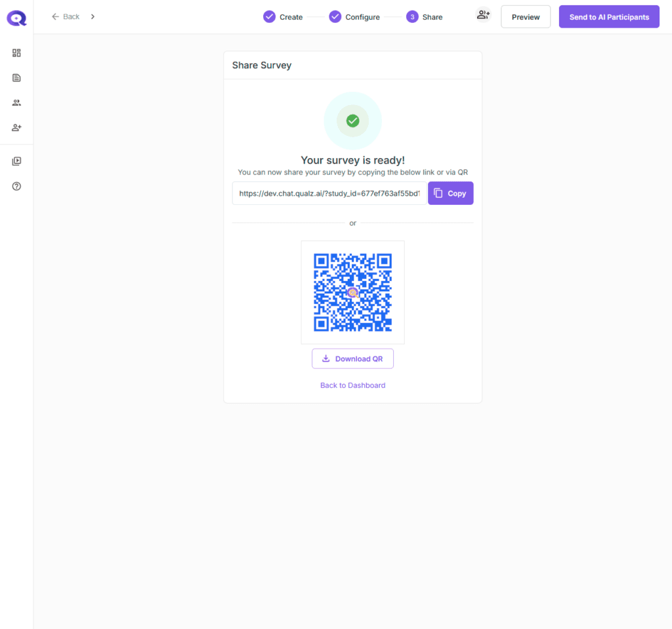The height and width of the screenshot is (629, 672).
Task: Open the surveys document icon in sidebar
Action: [17, 78]
